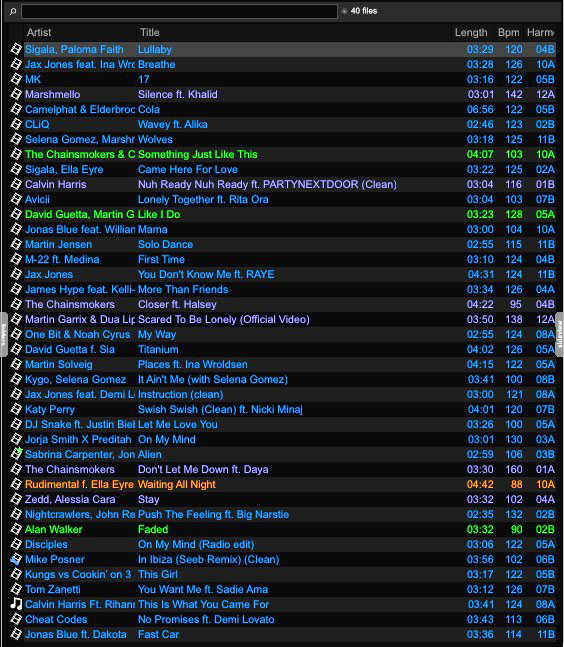
Task: Click the file icon for More Than Friends
Action: pyautogui.click(x=16, y=289)
